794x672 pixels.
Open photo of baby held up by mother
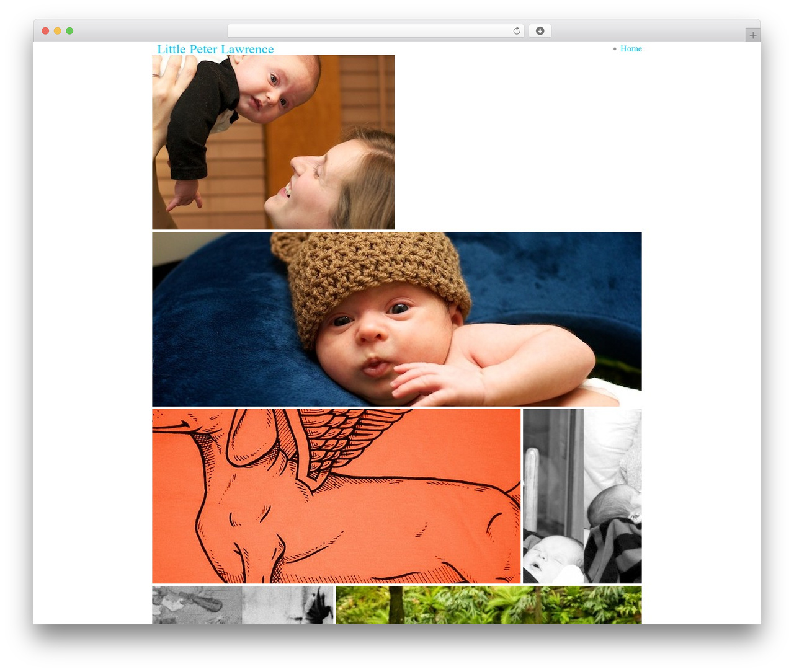coord(273,142)
